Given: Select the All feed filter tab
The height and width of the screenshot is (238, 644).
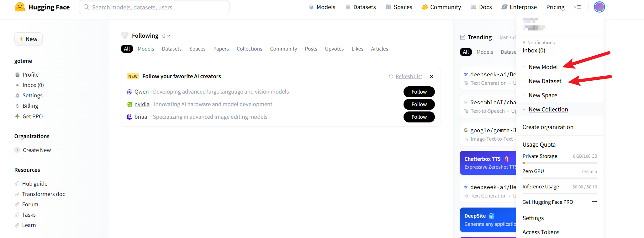Looking at the screenshot, I should tap(127, 49).
